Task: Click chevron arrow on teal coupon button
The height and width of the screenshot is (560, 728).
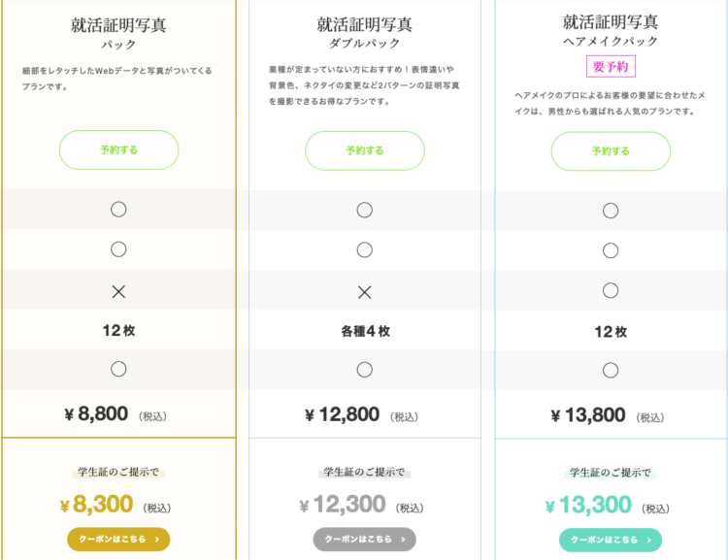Action: coord(649,540)
